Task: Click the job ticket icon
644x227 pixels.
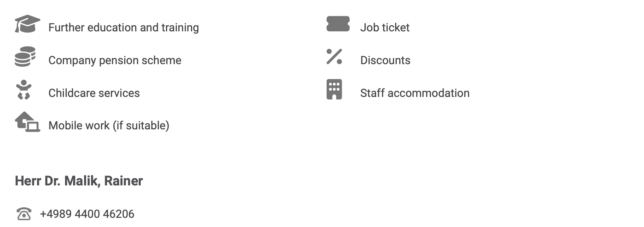Action: point(338,24)
